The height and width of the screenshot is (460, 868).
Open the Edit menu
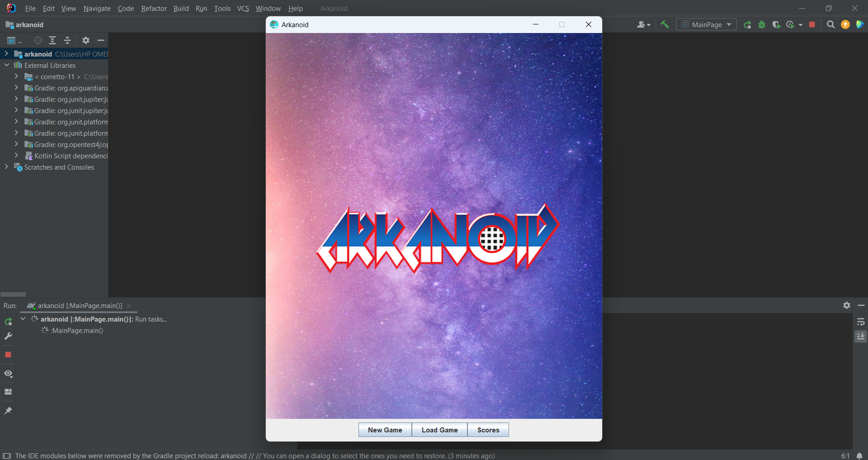48,9
